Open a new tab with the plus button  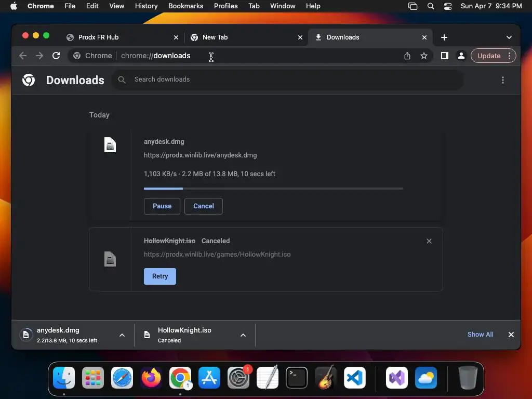444,37
